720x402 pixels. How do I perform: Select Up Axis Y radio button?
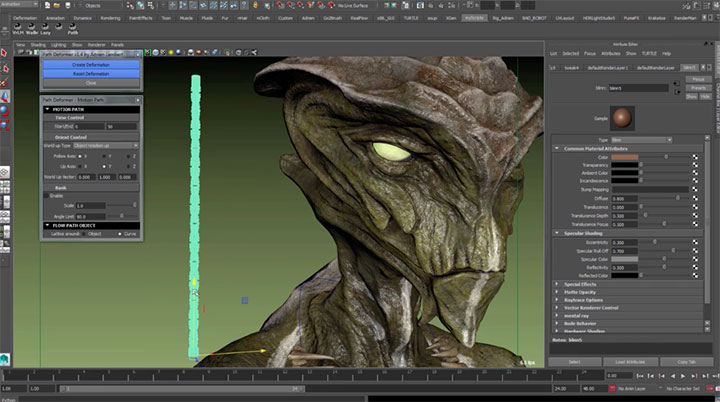[104, 166]
